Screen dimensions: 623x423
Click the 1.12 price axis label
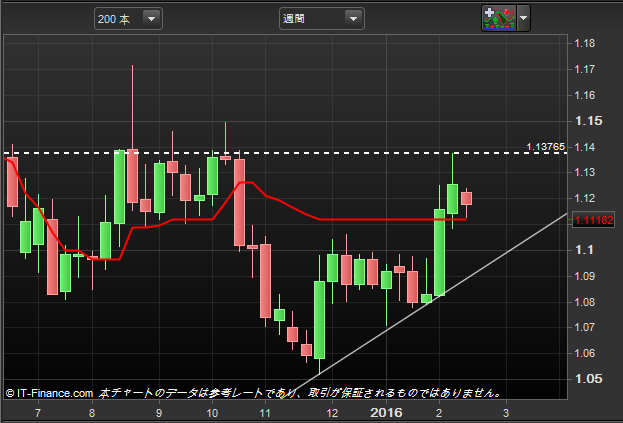(x=585, y=198)
